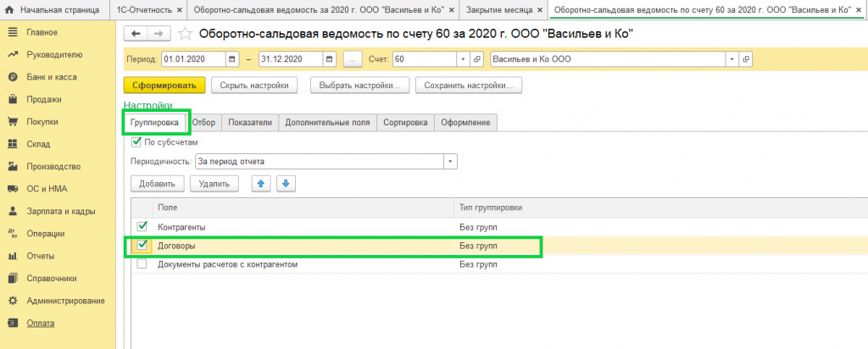This screenshot has width=868, height=349.
Task: Click the Зарплата и кадры person icon
Action: pyautogui.click(x=13, y=211)
